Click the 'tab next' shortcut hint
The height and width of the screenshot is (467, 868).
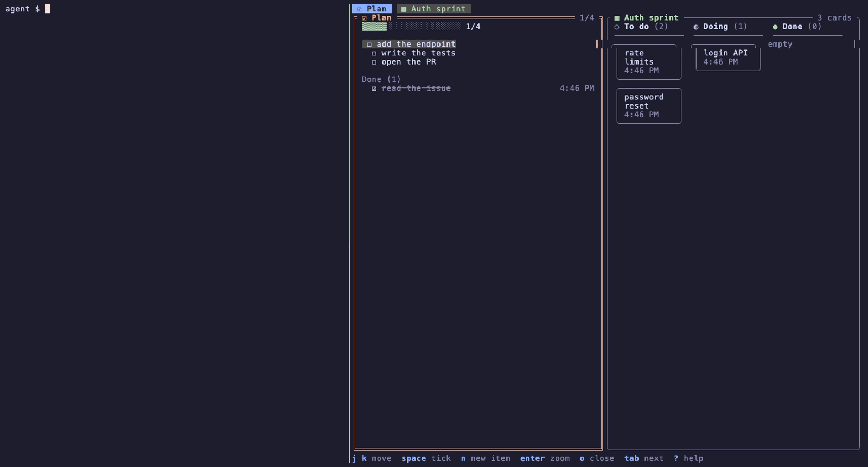click(644, 458)
